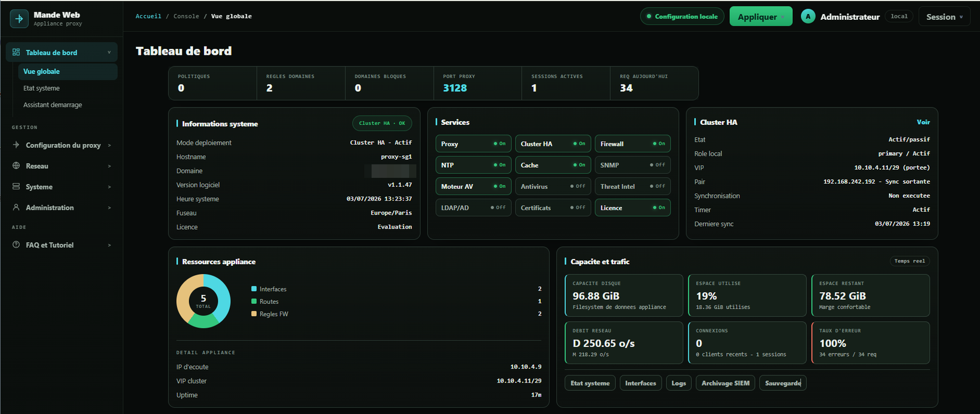Screen dimensions: 980x414
Task: Expand the Administration submenu arrow
Action: [x=109, y=208]
